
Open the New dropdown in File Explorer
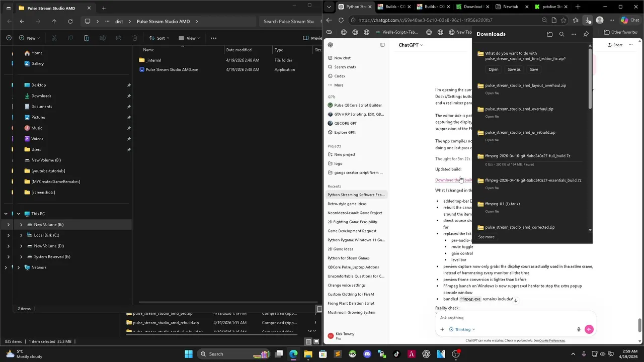click(29, 38)
